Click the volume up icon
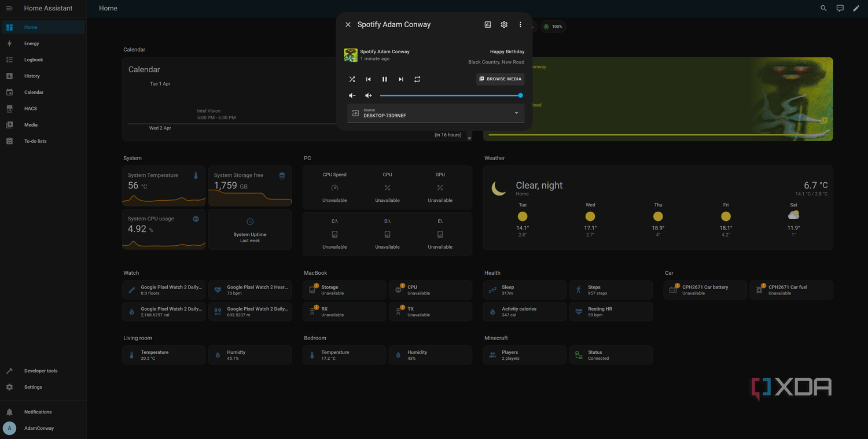This screenshot has height=439, width=868. tap(368, 95)
